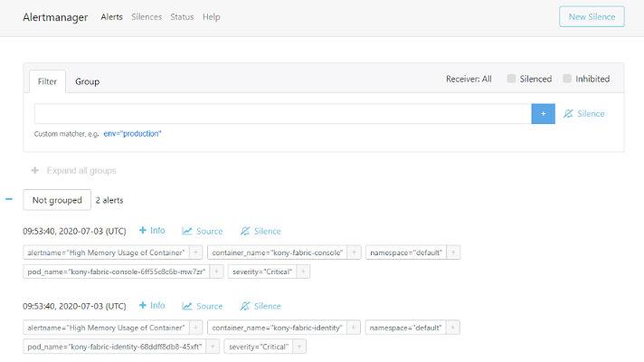Click plus icon next to pod_name="kony-fabric-identity-68ddff8db8-45xft"

[x=213, y=347]
